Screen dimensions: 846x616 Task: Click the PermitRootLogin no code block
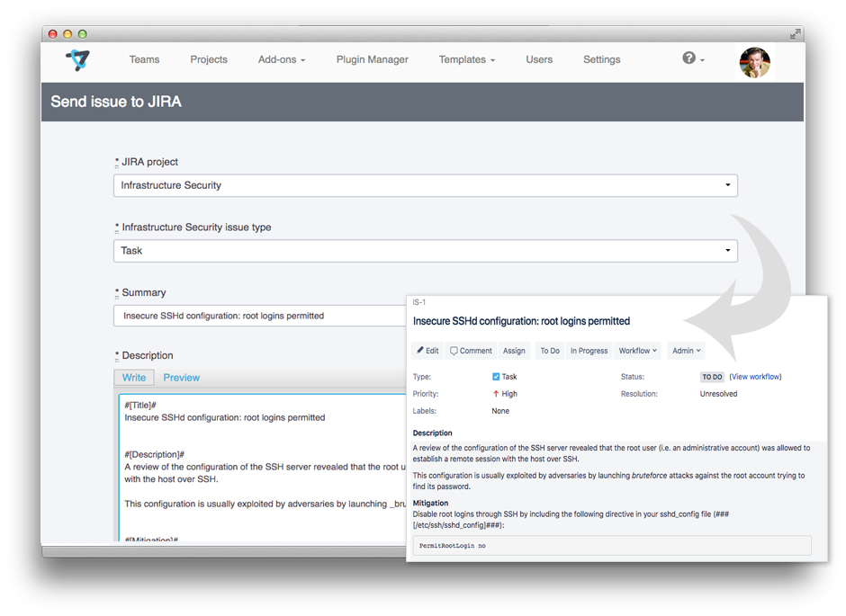tap(612, 545)
